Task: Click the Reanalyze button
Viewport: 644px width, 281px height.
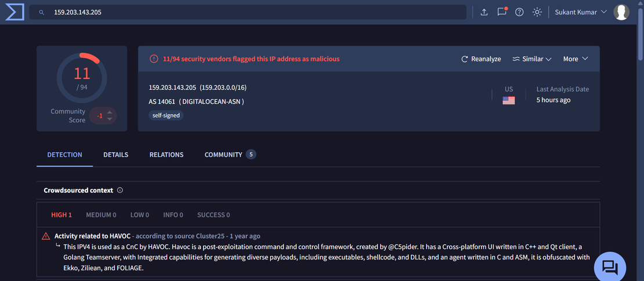Action: [x=481, y=59]
